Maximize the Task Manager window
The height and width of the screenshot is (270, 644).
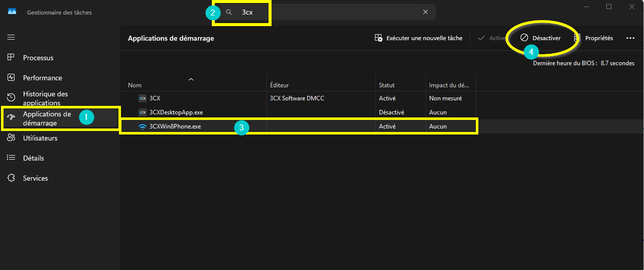coord(609,7)
